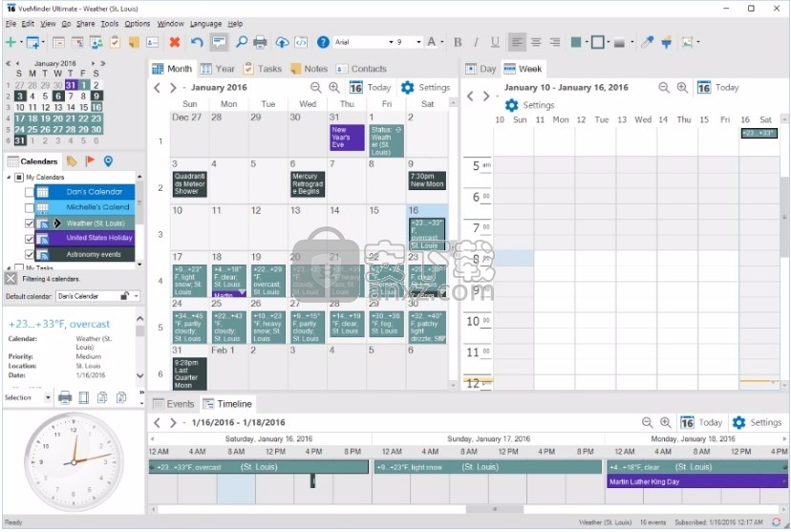Click the yellow new note icon
Image resolution: width=791 pixels, height=532 pixels.
(134, 42)
